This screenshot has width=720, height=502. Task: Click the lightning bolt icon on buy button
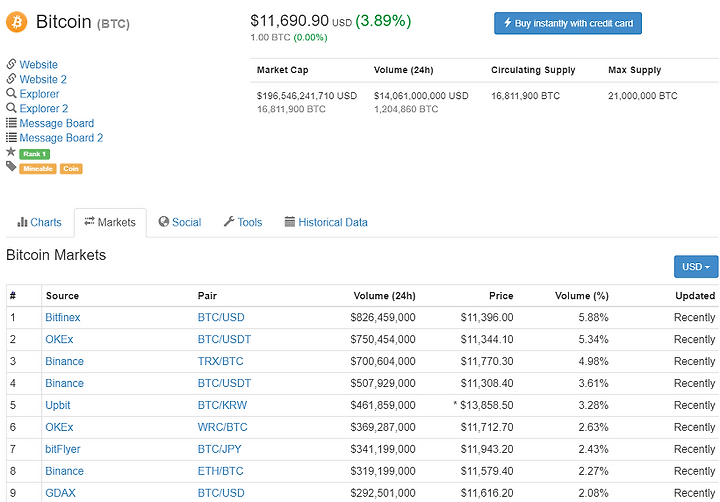click(507, 23)
